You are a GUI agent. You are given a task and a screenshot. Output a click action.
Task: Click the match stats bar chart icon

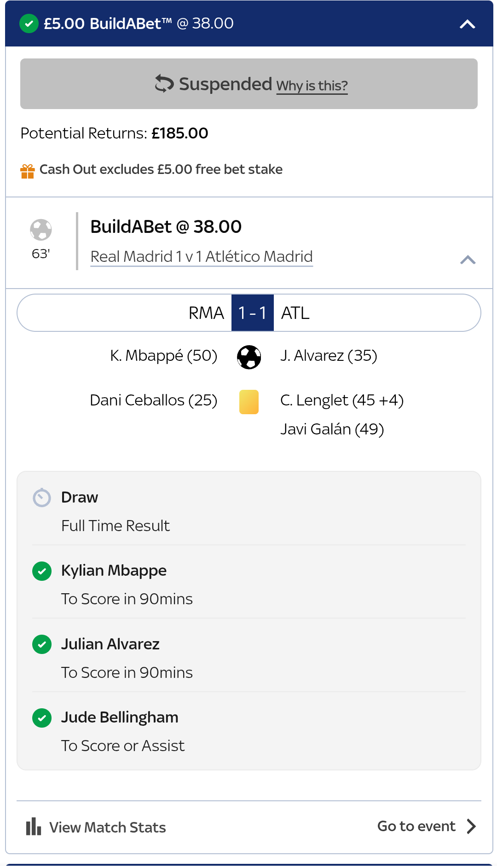[34, 827]
